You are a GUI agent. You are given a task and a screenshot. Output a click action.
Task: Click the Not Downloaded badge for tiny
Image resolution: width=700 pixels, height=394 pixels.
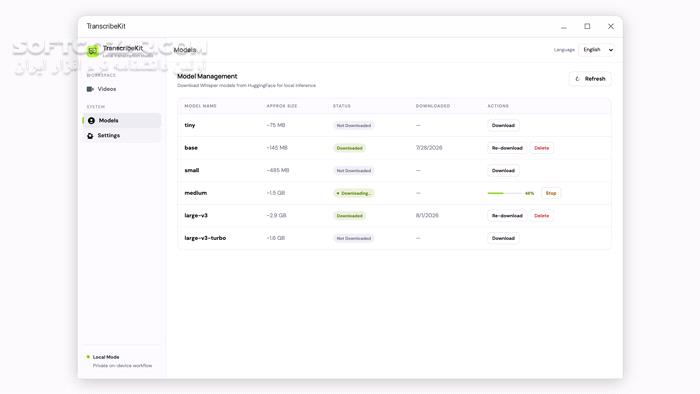click(354, 125)
